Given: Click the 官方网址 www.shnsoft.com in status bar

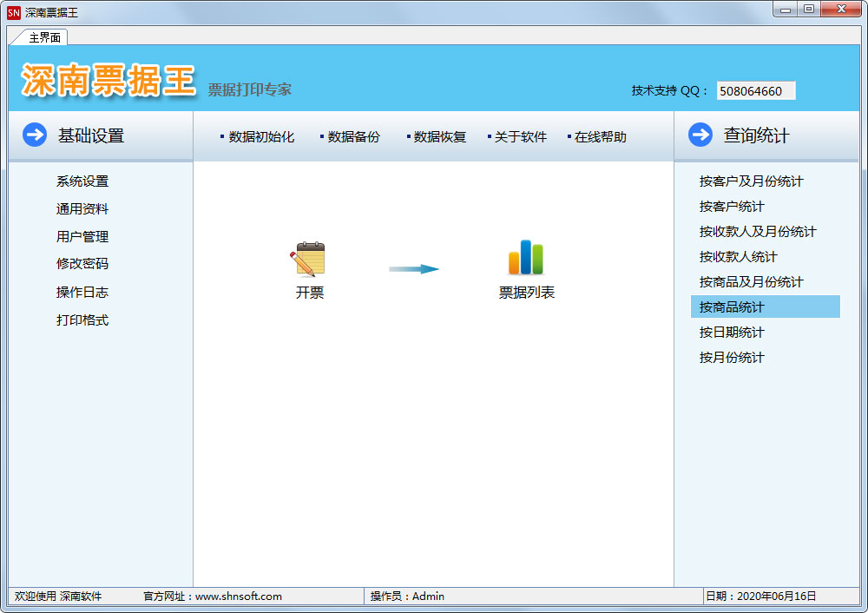Looking at the screenshot, I should (x=238, y=597).
